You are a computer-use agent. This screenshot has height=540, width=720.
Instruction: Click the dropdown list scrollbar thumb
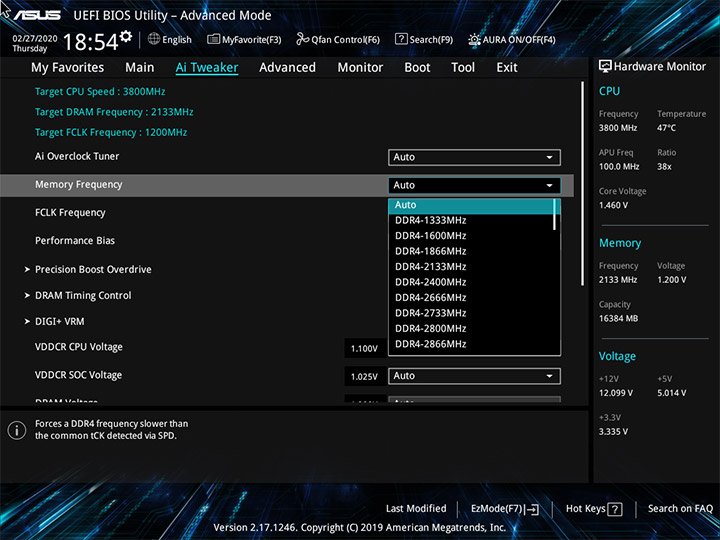coord(555,214)
